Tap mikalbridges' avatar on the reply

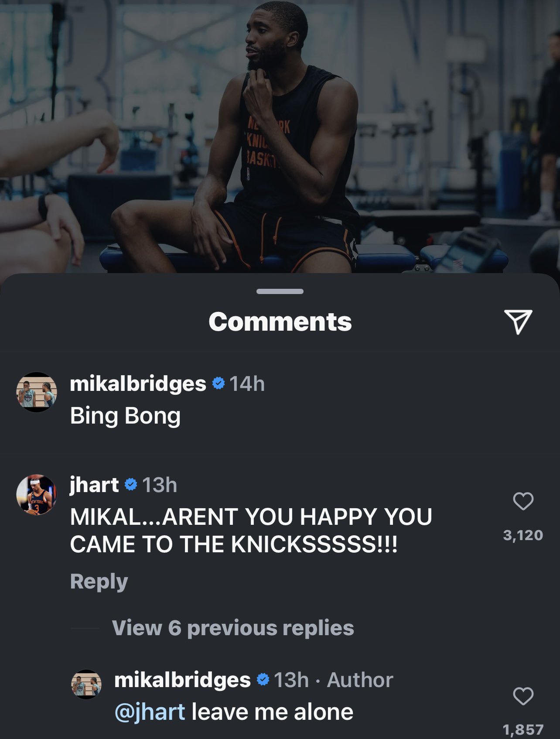coord(86,684)
